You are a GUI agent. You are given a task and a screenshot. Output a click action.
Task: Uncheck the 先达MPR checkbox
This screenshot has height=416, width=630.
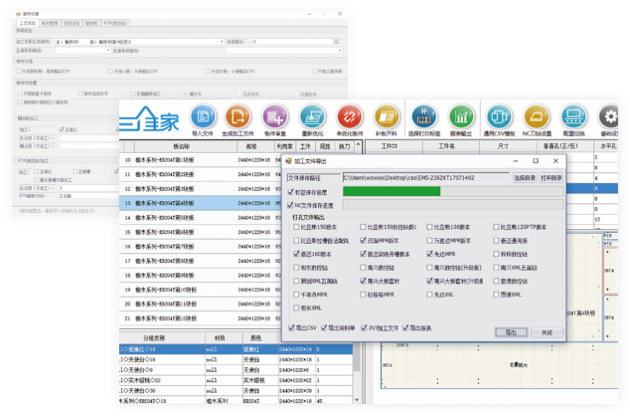[429, 254]
